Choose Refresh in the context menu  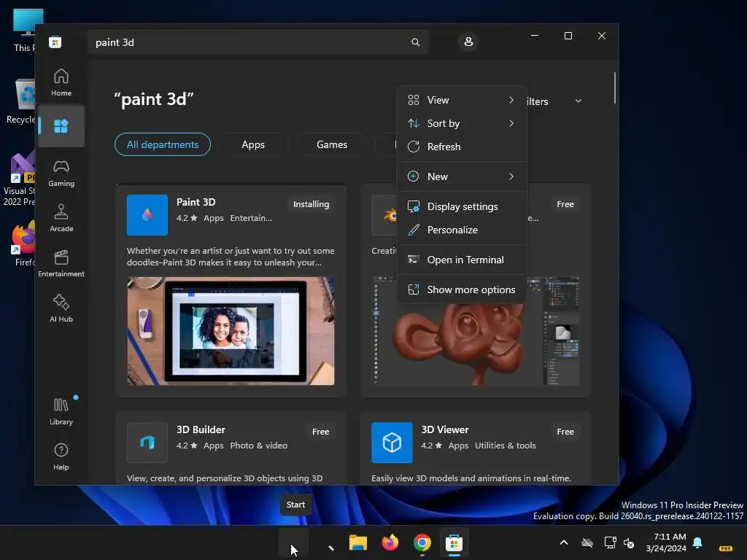point(462,147)
